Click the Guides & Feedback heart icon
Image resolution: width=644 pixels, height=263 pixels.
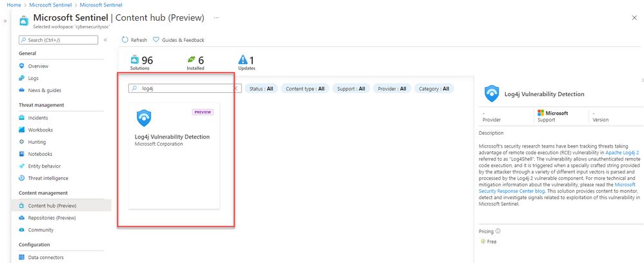[156, 40]
